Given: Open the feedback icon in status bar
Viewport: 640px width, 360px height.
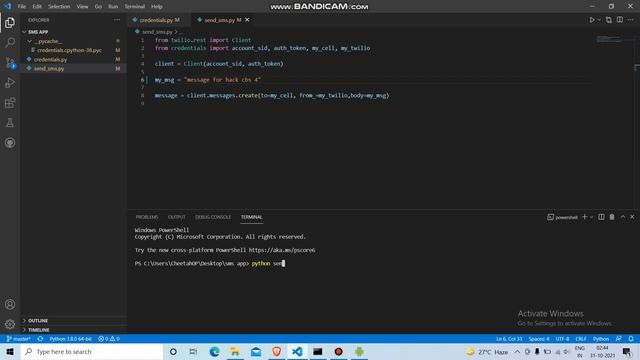Looking at the screenshot, I should coord(619,339).
